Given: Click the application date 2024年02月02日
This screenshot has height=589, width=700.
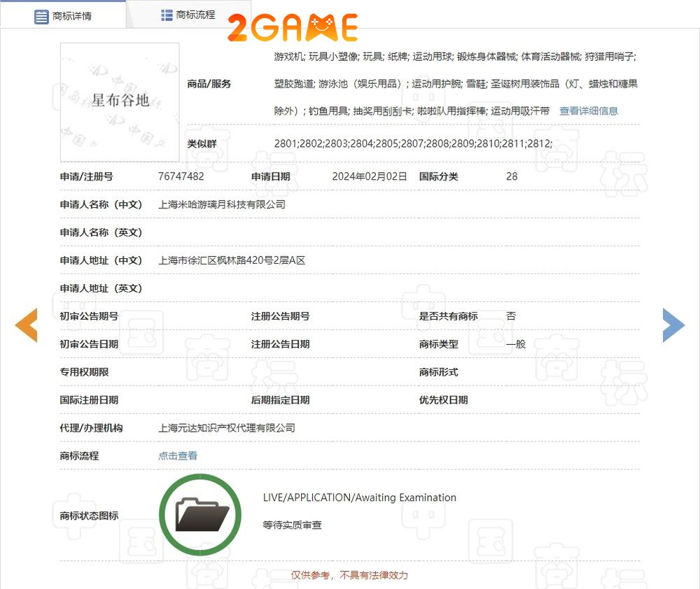Looking at the screenshot, I should (x=369, y=176).
